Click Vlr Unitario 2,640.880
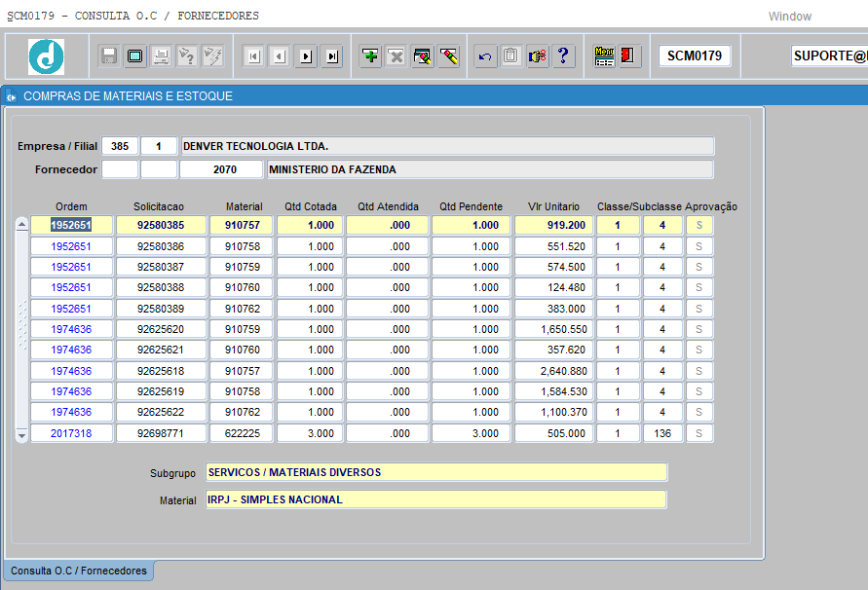The image size is (868, 590). (553, 371)
